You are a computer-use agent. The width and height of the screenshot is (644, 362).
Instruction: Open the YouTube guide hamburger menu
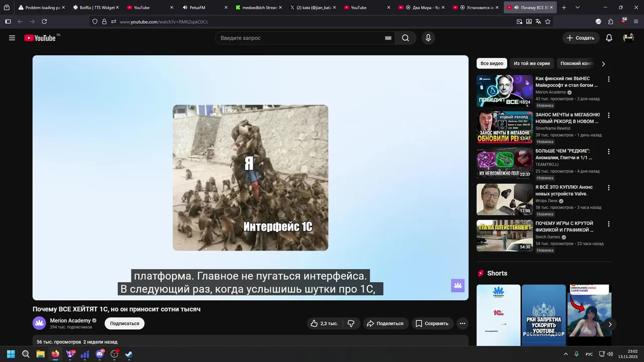pos(12,38)
